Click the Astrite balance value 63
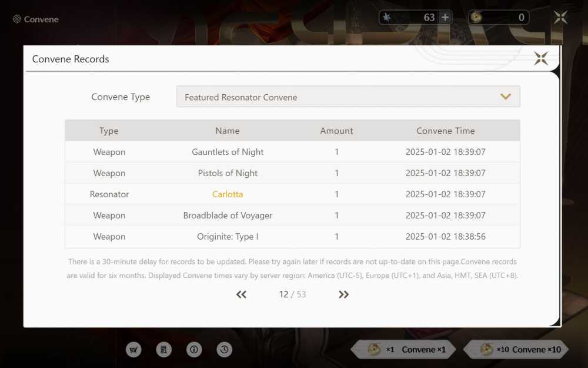The image size is (588, 368). 429,17
